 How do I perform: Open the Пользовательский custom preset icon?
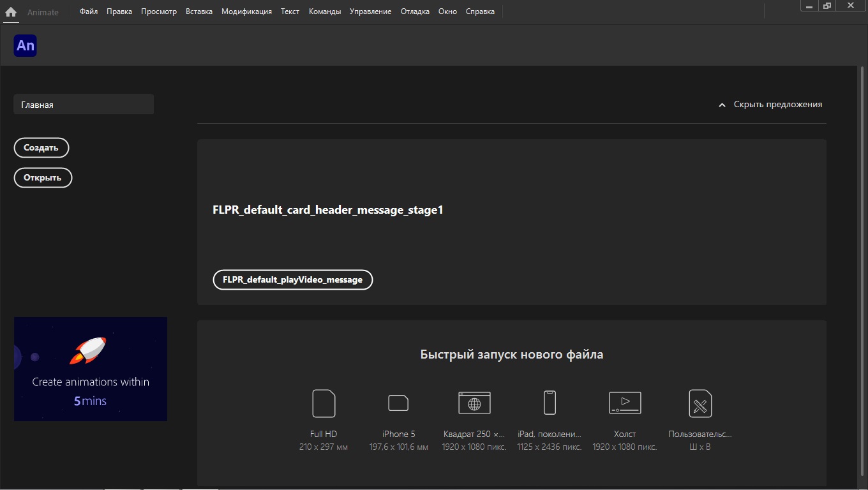click(700, 403)
